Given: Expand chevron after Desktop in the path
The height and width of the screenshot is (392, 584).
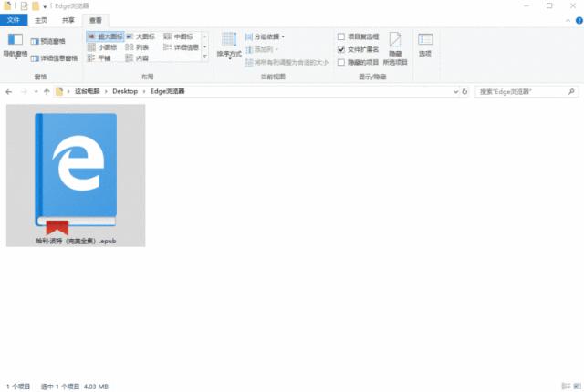Looking at the screenshot, I should pyautogui.click(x=144, y=91).
